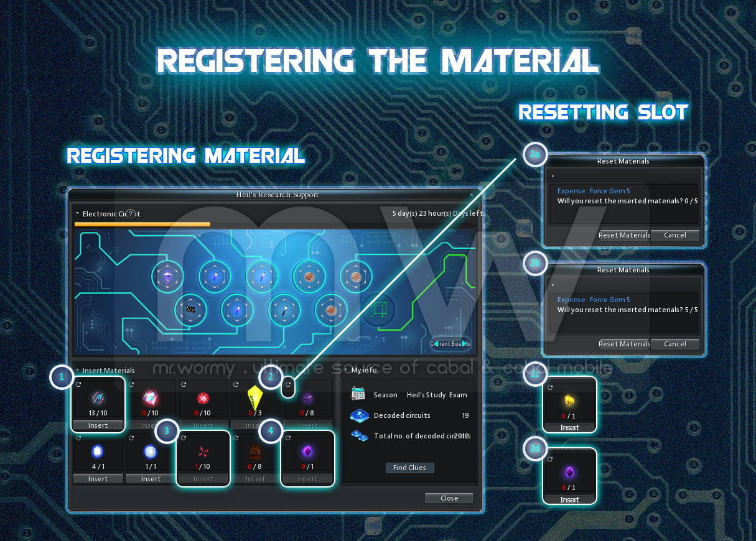Click the yellow crystal material with 0/3
The image size is (756, 541).
(x=254, y=398)
